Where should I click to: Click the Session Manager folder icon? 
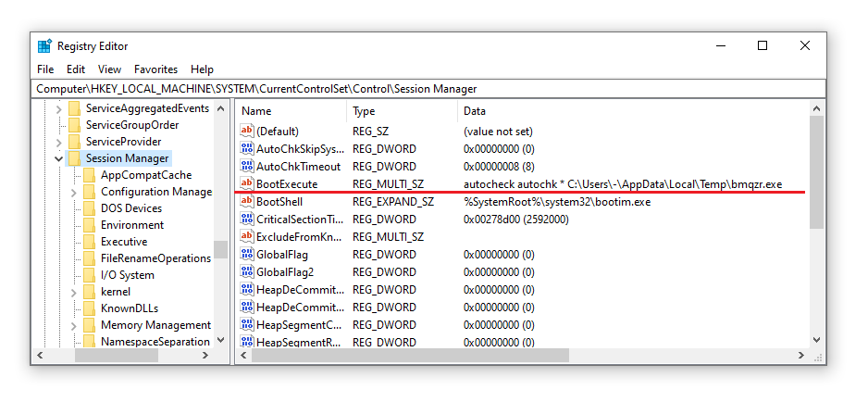74,158
